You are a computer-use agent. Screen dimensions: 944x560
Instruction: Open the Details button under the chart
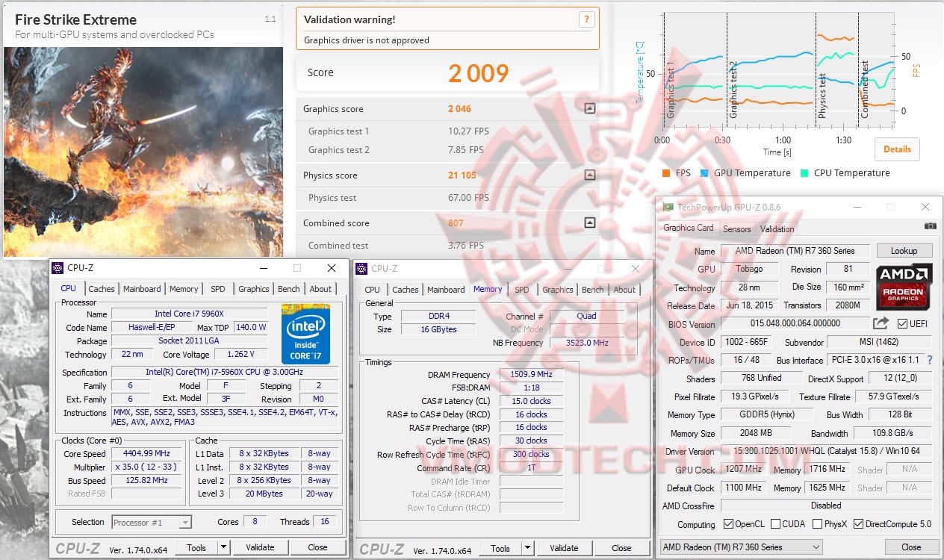(x=897, y=149)
